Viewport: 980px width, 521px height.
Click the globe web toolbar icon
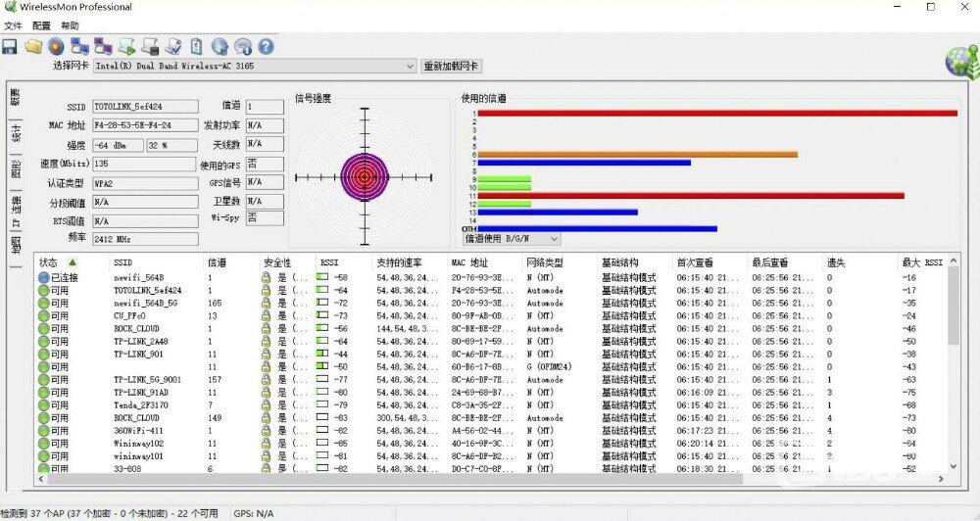click(220, 46)
